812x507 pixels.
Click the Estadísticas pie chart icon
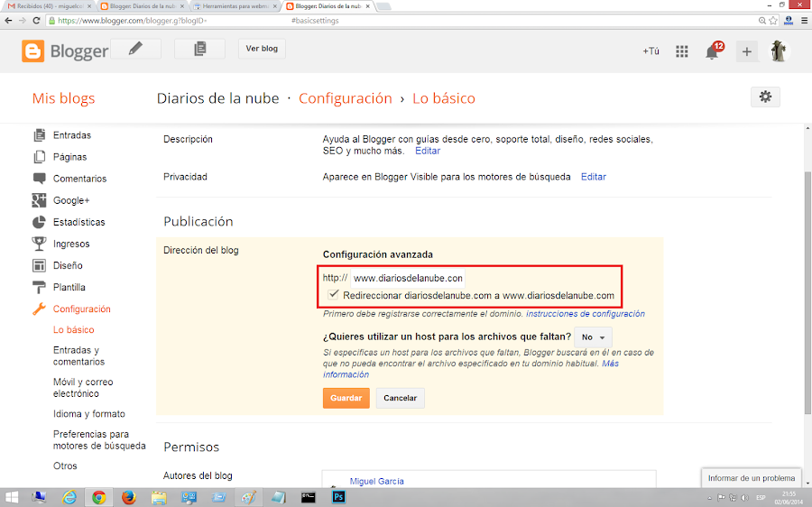point(39,222)
